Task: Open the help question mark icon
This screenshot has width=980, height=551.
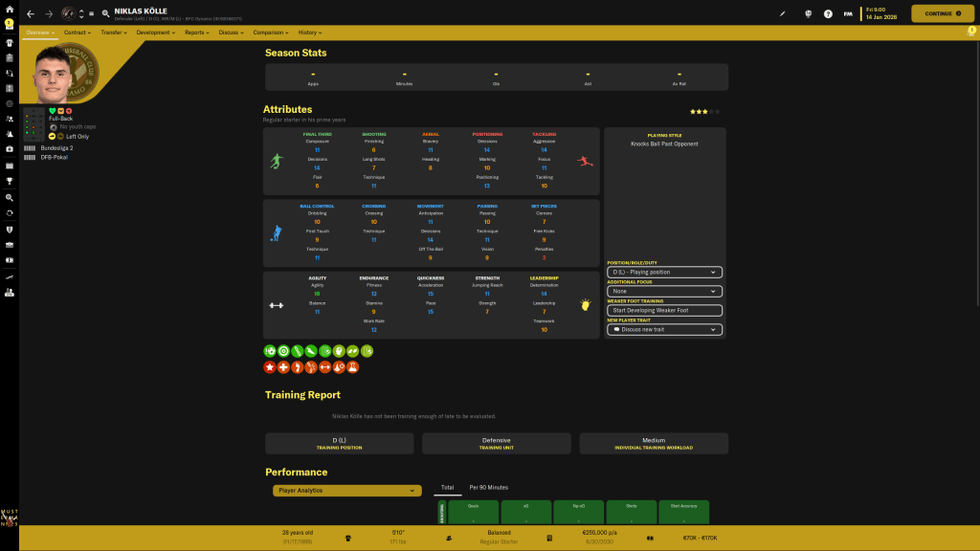Action: [x=828, y=14]
